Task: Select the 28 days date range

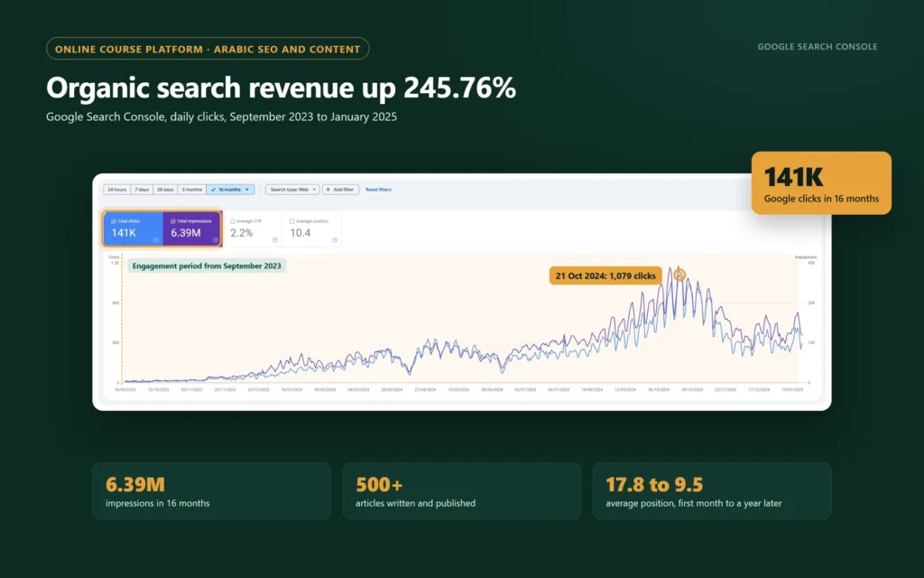Action: [166, 190]
